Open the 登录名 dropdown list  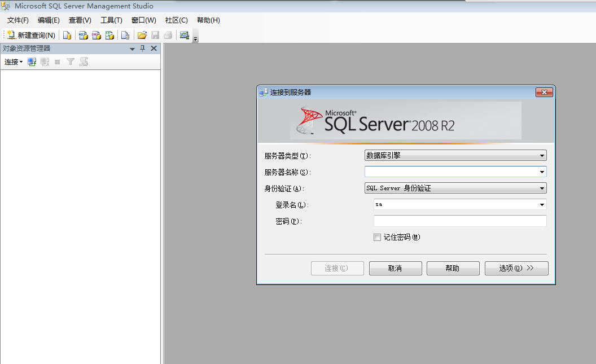542,205
